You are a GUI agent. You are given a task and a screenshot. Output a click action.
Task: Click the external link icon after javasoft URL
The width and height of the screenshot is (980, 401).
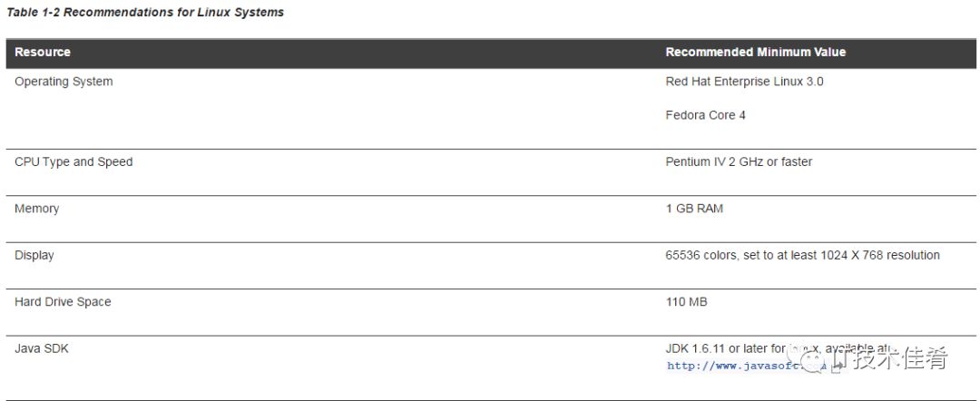[x=836, y=367]
